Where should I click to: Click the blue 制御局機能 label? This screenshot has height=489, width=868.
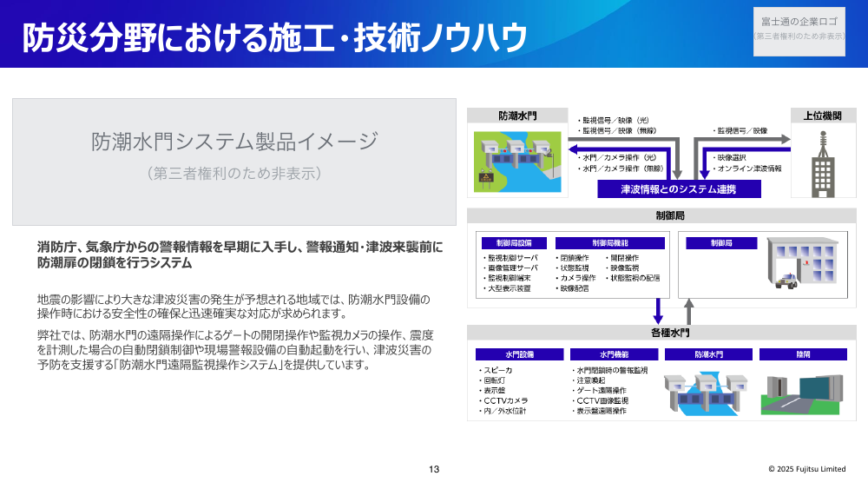610,243
